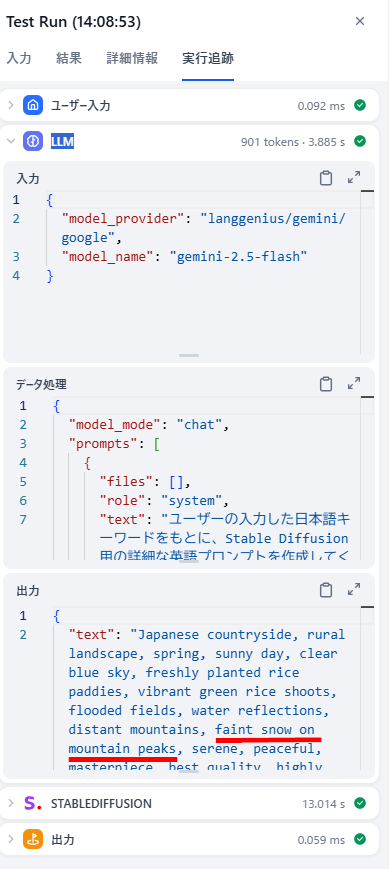Image resolution: width=389 pixels, height=869 pixels.
Task: Copy the 出力 JSON text
Action: (x=326, y=590)
